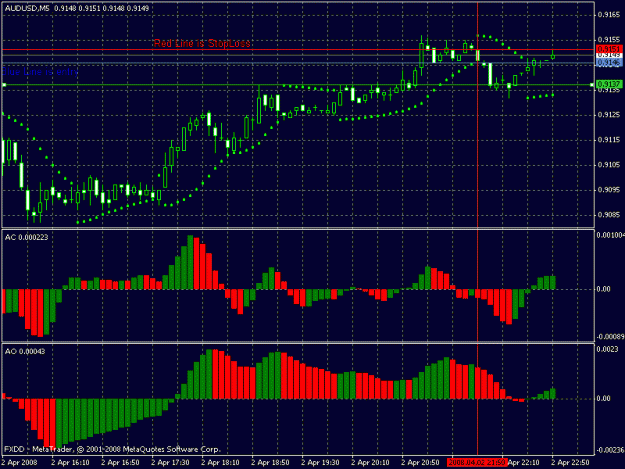Click the 2 Apr 20:10 time label
This screenshot has height=469, width=625.
[x=370, y=463]
